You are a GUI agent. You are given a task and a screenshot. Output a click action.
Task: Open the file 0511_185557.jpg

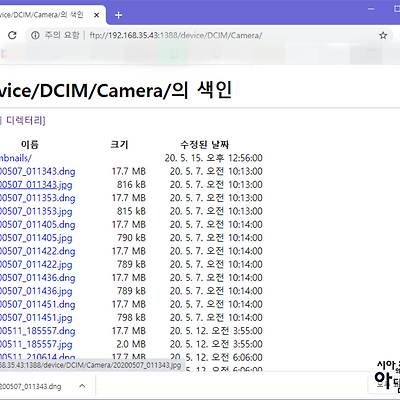pos(36,345)
